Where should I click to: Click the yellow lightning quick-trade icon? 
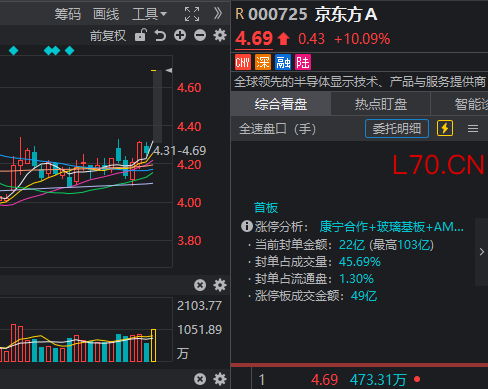tap(445, 128)
